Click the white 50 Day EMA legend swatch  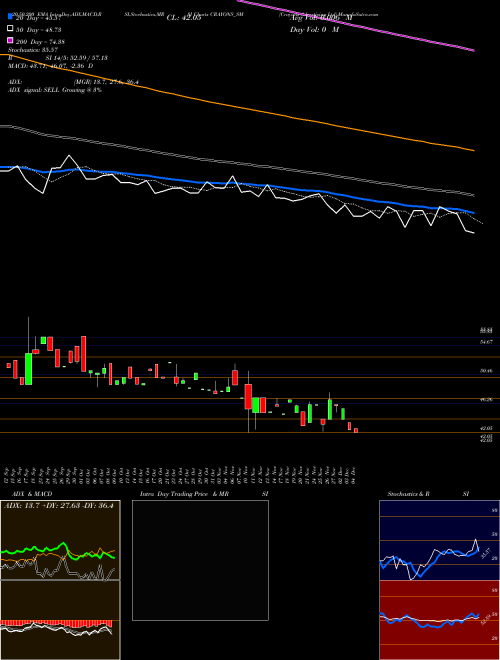click(x=10, y=29)
